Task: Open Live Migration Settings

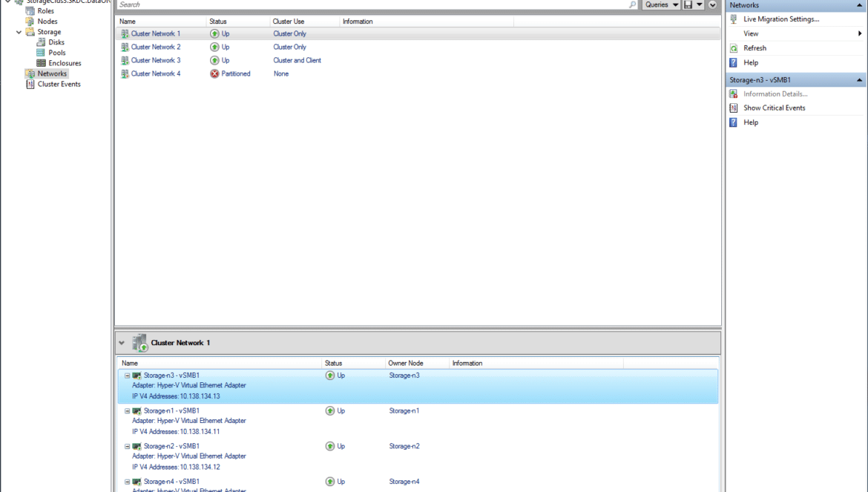Action: (x=781, y=19)
